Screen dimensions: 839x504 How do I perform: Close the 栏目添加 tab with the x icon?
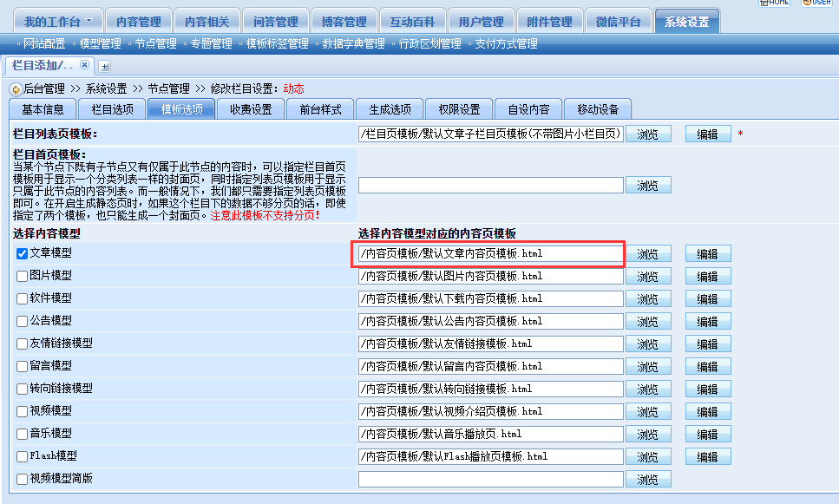pos(84,65)
